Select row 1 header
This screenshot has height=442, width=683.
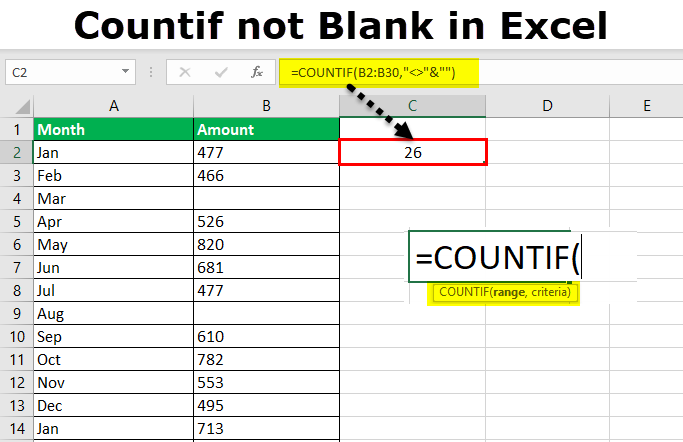tap(17, 129)
